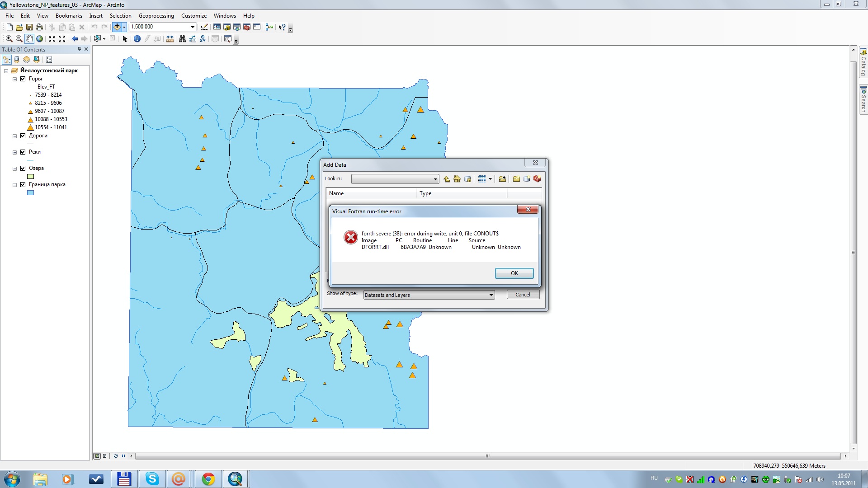Open the Bookmarks menu
The image size is (868, 488).
pos(69,16)
